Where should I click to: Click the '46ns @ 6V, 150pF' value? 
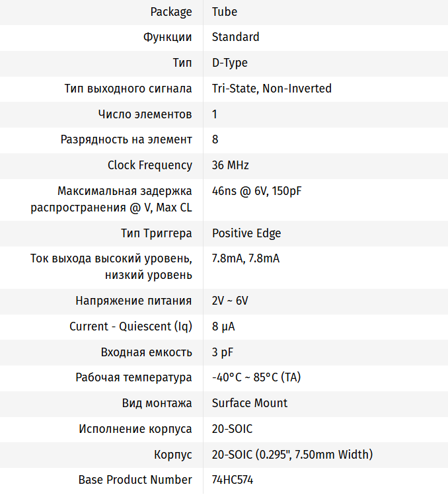click(x=256, y=191)
